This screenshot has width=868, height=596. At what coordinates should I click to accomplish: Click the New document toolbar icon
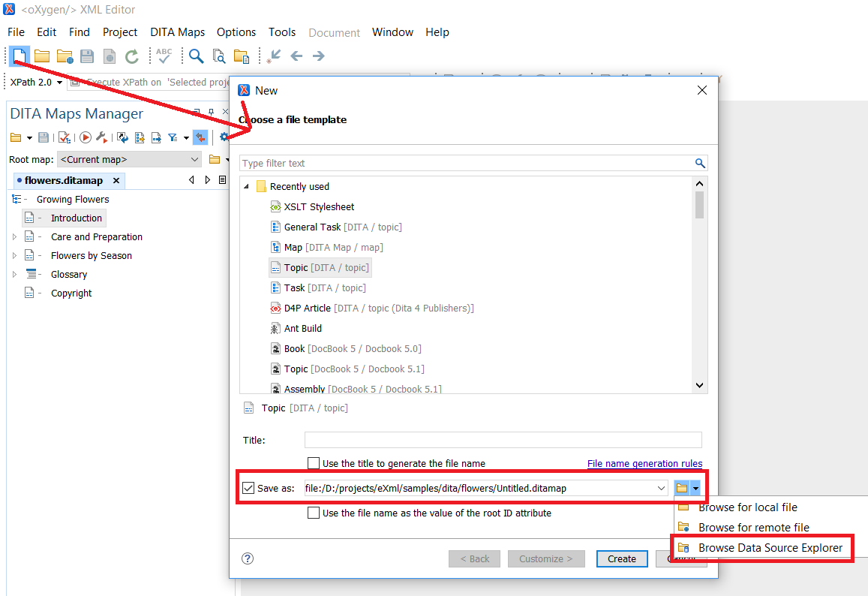pos(20,56)
